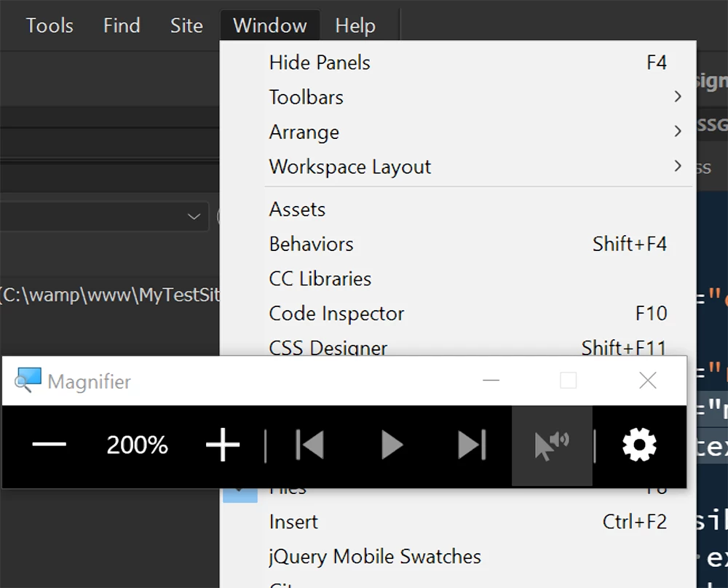The height and width of the screenshot is (588, 728).
Task: Click Magnifier next sentence button
Action: coord(472,445)
